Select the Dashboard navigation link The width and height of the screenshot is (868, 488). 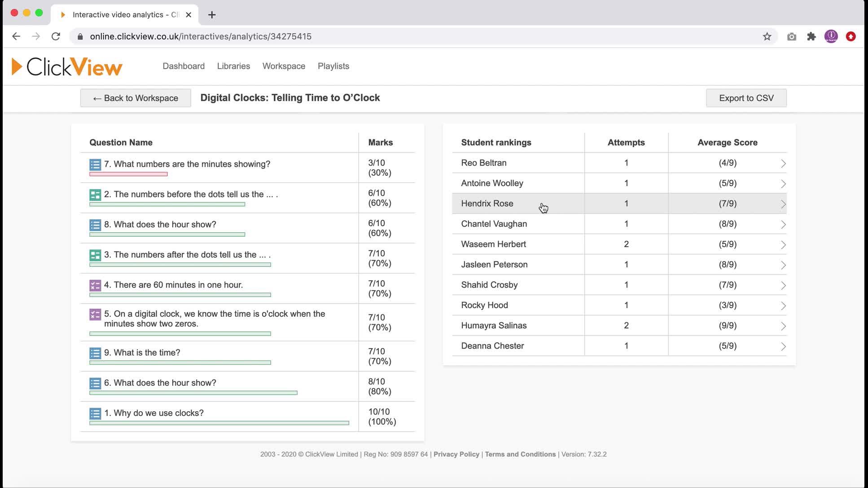[x=184, y=66]
